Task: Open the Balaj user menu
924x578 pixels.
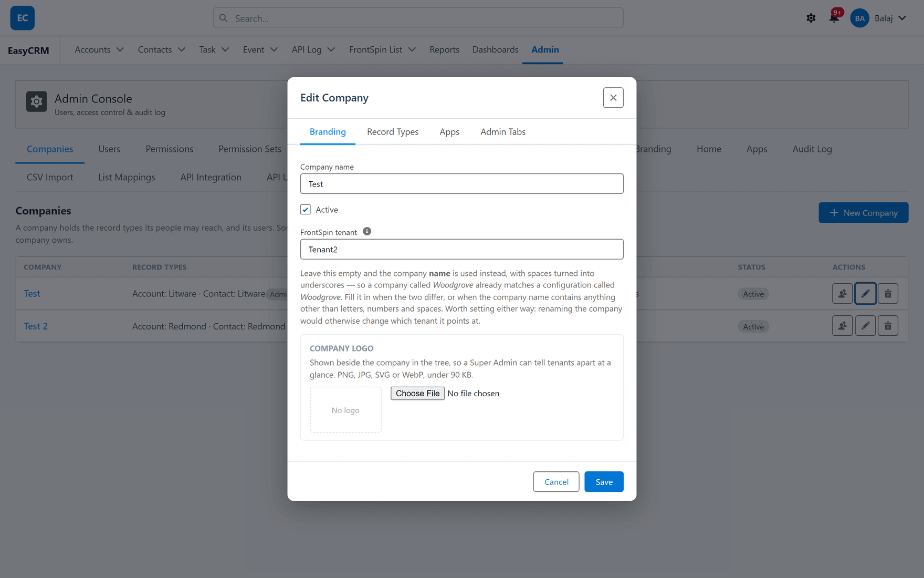Action: click(x=890, y=18)
